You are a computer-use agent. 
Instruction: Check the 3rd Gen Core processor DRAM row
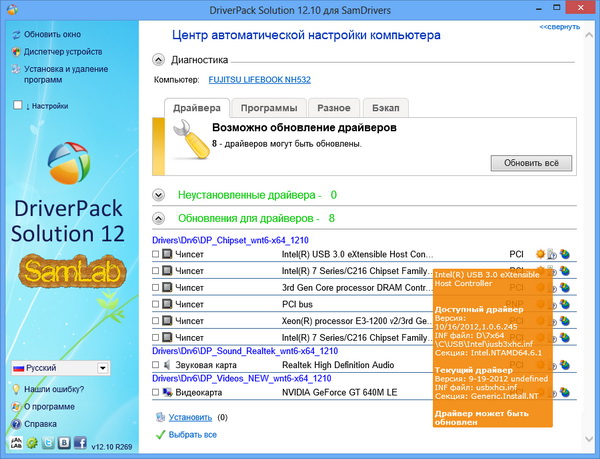tap(155, 287)
